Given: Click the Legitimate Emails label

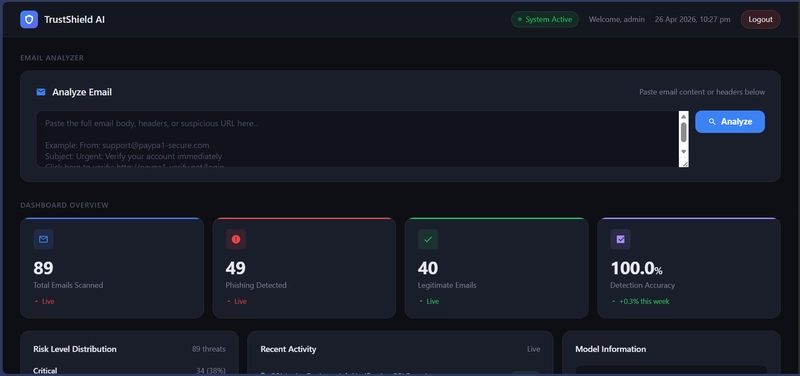Looking at the screenshot, I should click(447, 285).
